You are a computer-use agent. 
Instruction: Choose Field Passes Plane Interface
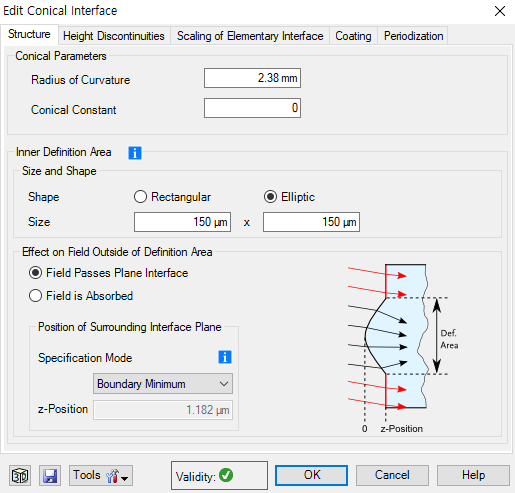[108, 273]
